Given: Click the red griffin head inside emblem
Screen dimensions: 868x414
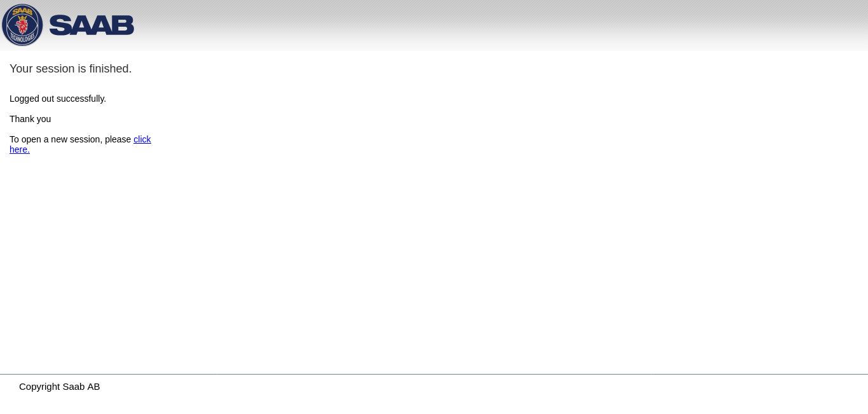Looking at the screenshot, I should pos(22,25).
